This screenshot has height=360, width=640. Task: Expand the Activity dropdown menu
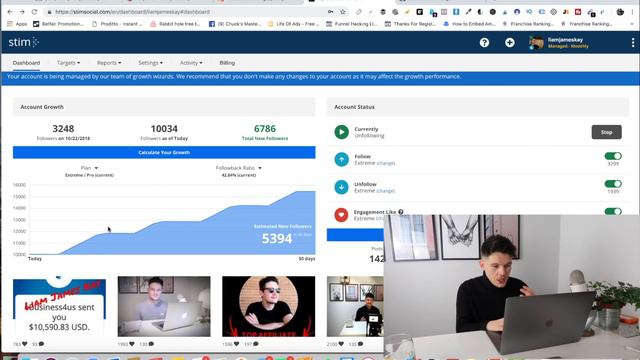(x=191, y=63)
